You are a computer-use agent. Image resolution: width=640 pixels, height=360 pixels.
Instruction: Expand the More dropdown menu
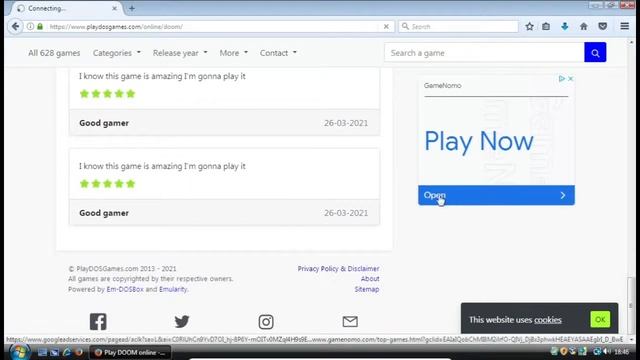[234, 53]
